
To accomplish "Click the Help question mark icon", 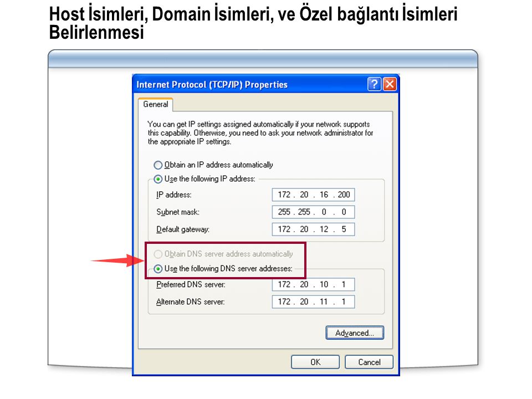I will (x=374, y=84).
